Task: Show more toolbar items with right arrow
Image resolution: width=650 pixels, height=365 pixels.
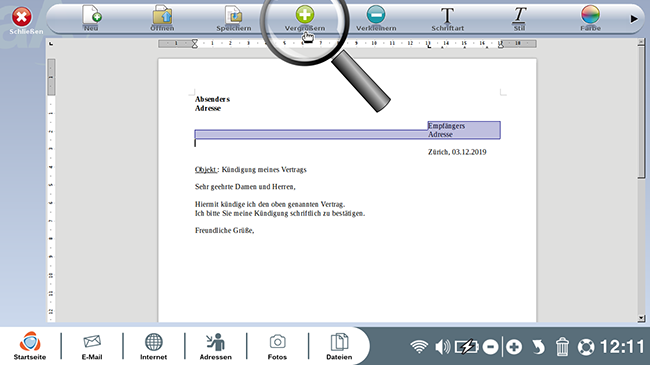Action: tap(634, 19)
